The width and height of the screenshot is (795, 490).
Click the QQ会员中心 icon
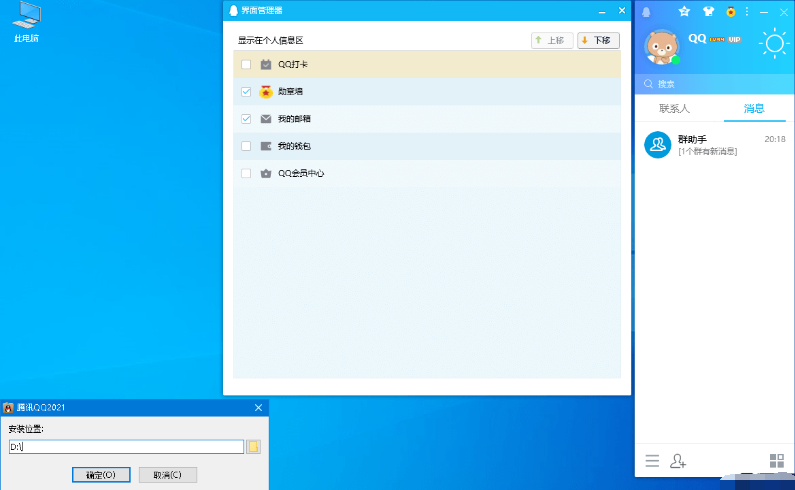266,173
